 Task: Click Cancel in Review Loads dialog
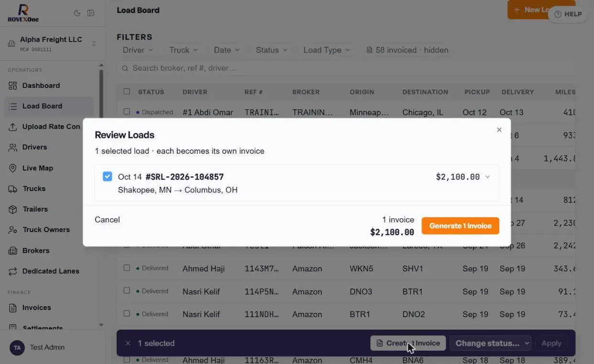[x=107, y=220]
